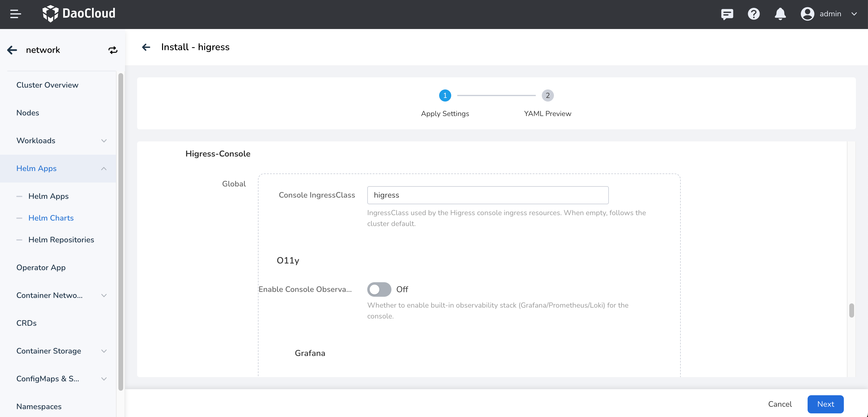
Task: Click the Console IngressClass input field
Action: click(487, 195)
